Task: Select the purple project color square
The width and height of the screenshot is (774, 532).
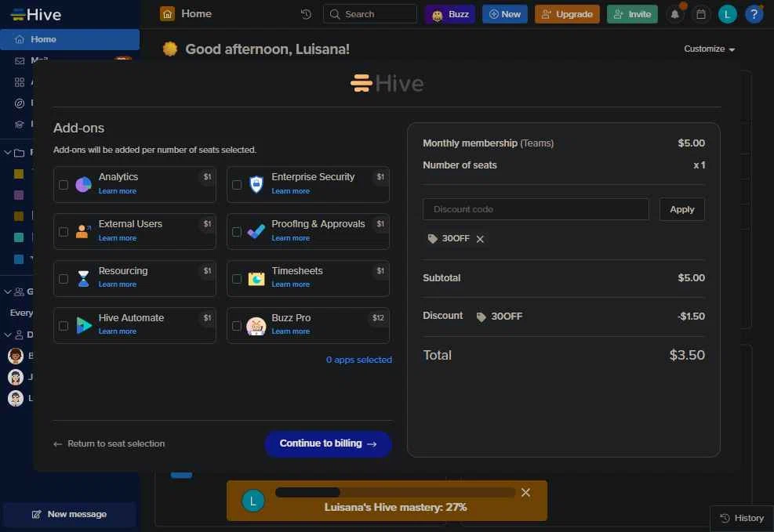Action: [19, 195]
